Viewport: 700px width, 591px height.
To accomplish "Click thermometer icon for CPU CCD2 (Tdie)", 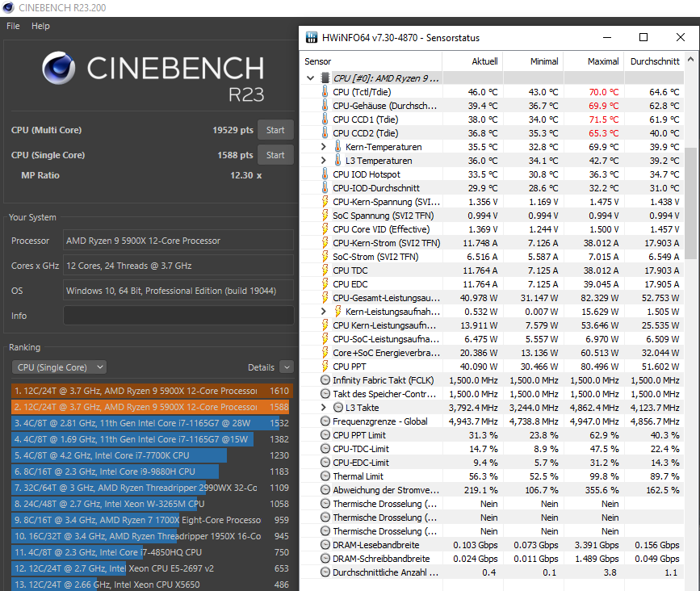I will coord(325,133).
